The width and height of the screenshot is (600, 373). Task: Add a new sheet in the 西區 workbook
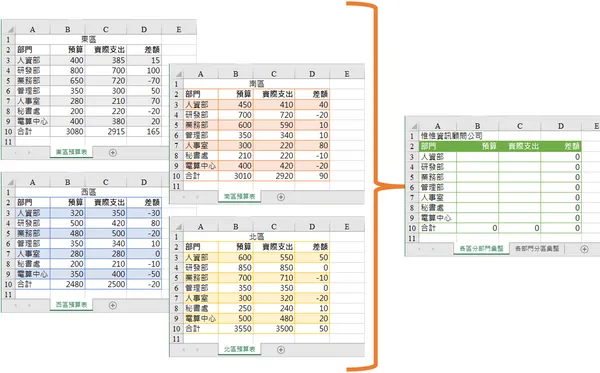click(112, 305)
